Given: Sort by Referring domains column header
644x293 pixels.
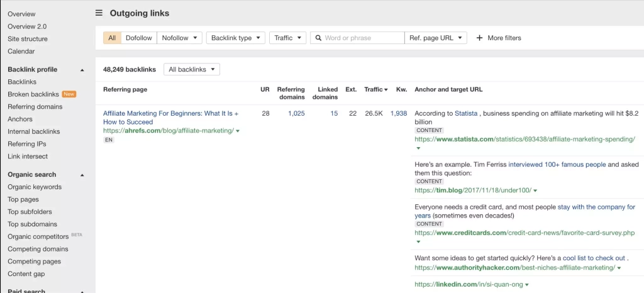Looking at the screenshot, I should tap(291, 93).
